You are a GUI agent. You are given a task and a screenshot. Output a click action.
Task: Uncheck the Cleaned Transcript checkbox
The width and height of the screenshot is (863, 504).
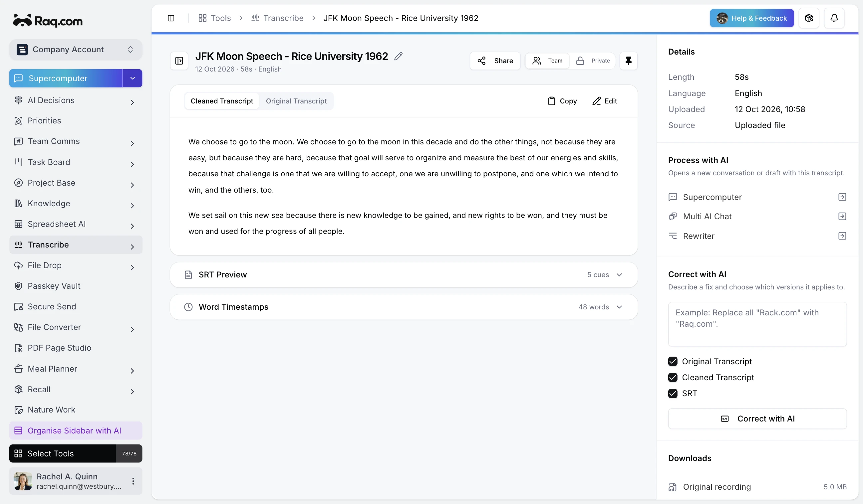click(x=673, y=377)
